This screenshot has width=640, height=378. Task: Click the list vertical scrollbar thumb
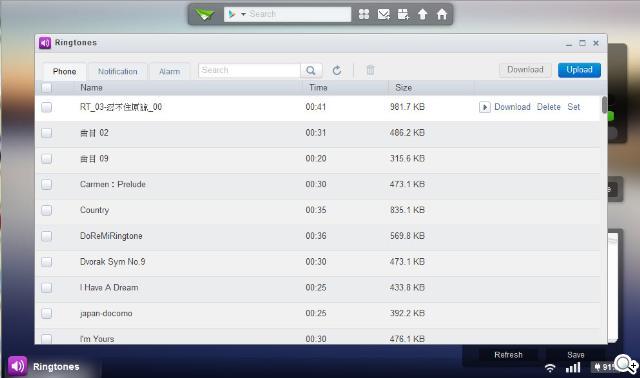604,105
